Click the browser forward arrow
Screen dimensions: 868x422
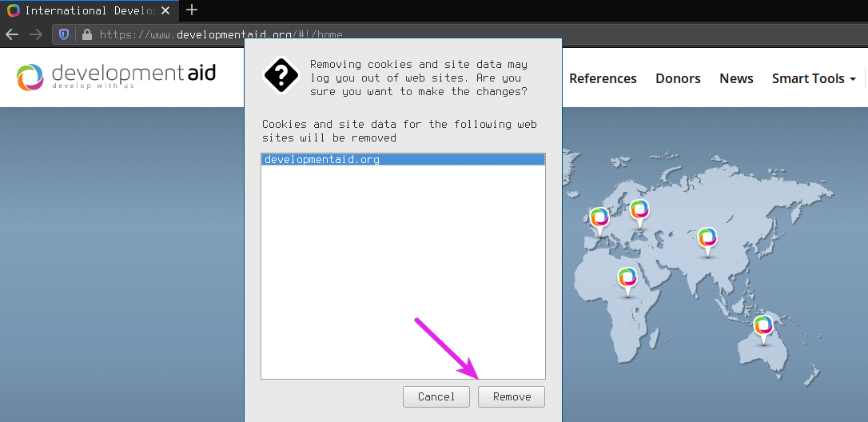tap(35, 34)
